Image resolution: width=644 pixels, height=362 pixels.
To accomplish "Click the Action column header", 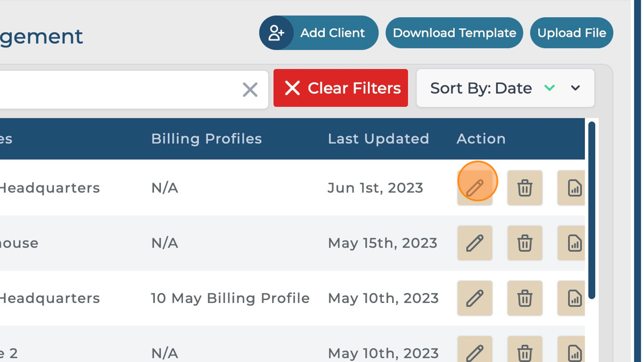I will pyautogui.click(x=481, y=138).
